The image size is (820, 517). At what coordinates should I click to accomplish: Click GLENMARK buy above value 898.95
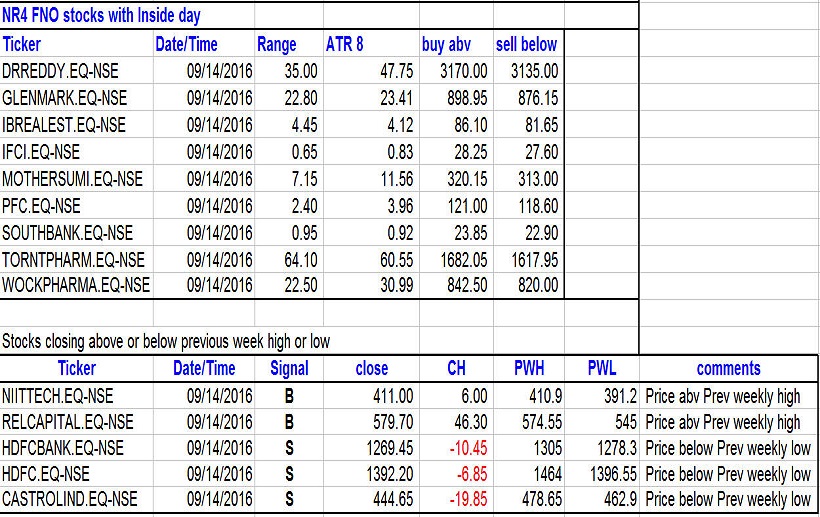tap(467, 98)
